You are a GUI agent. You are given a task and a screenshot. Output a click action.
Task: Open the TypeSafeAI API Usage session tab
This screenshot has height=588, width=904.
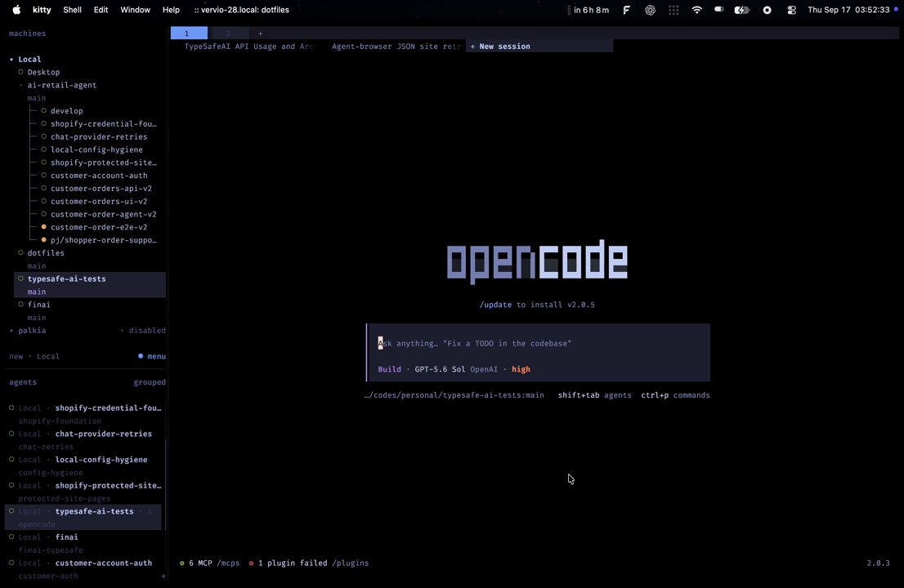[x=248, y=46]
